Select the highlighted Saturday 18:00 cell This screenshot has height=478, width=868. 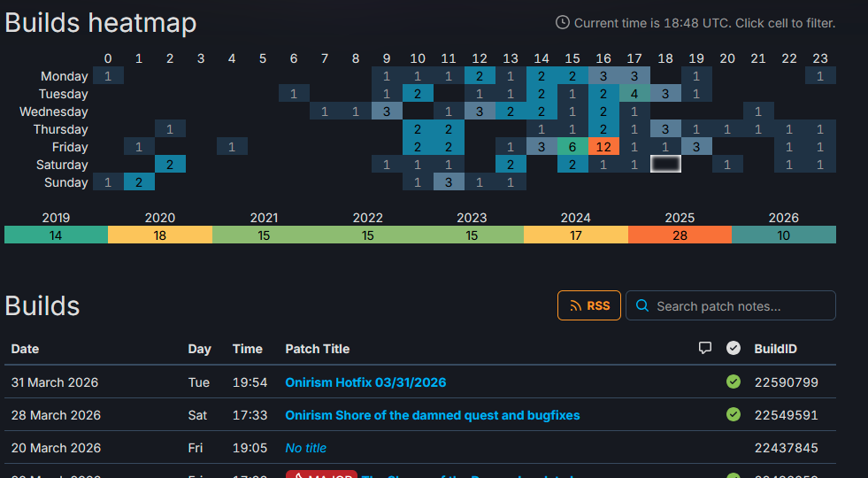tap(665, 164)
